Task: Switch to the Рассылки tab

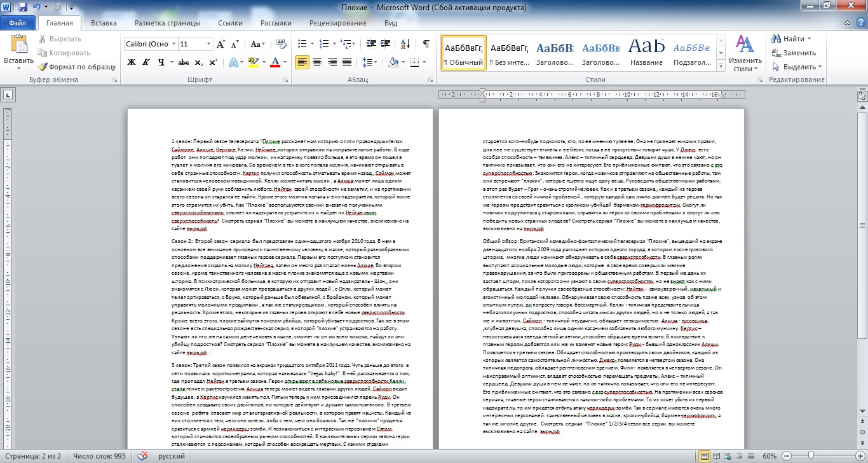Action: pyautogui.click(x=276, y=24)
